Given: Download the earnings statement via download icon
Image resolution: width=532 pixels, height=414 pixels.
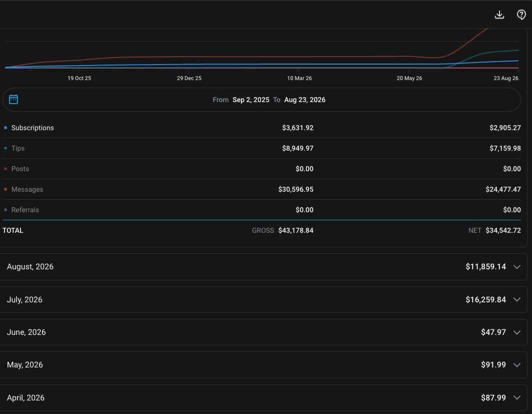Looking at the screenshot, I should 499,15.
